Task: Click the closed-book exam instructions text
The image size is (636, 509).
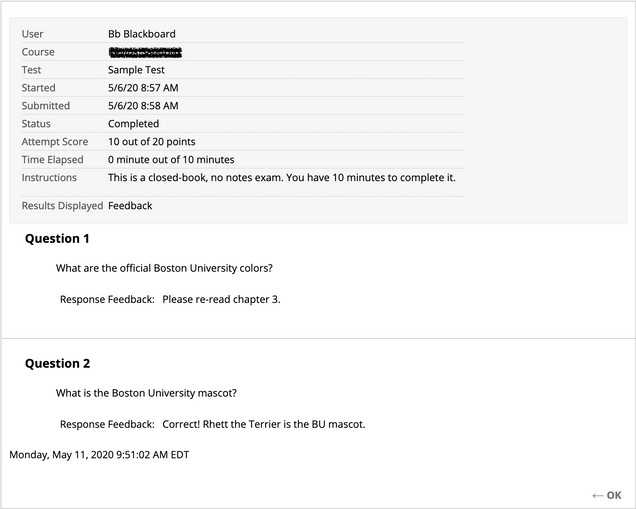Action: click(281, 178)
